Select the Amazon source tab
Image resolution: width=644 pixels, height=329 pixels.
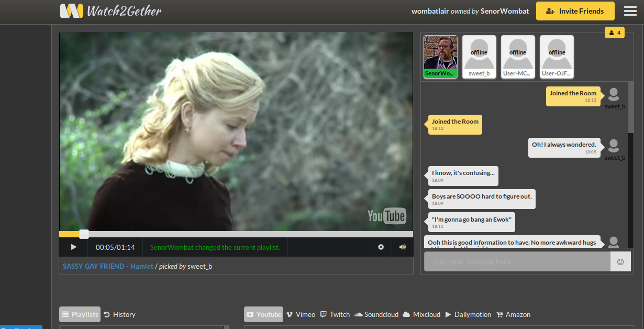tap(514, 314)
